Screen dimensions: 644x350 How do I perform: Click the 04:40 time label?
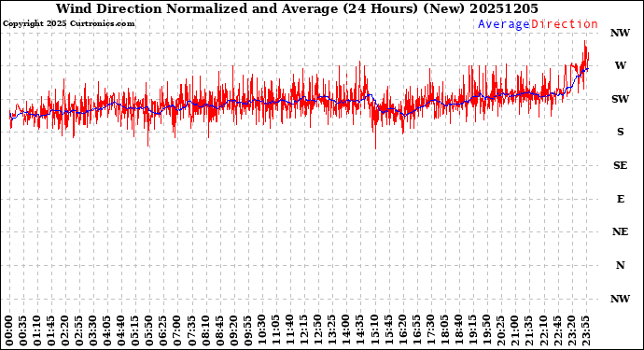tap(121, 330)
